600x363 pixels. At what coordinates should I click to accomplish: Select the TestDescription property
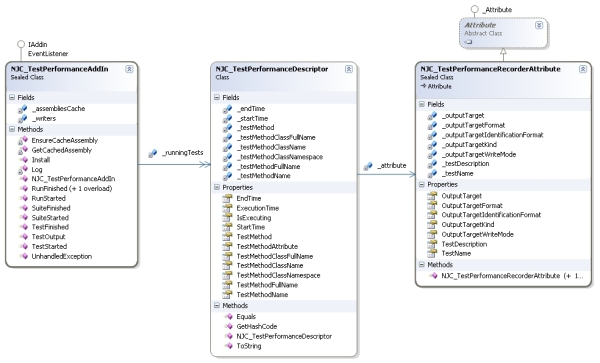pos(464,244)
